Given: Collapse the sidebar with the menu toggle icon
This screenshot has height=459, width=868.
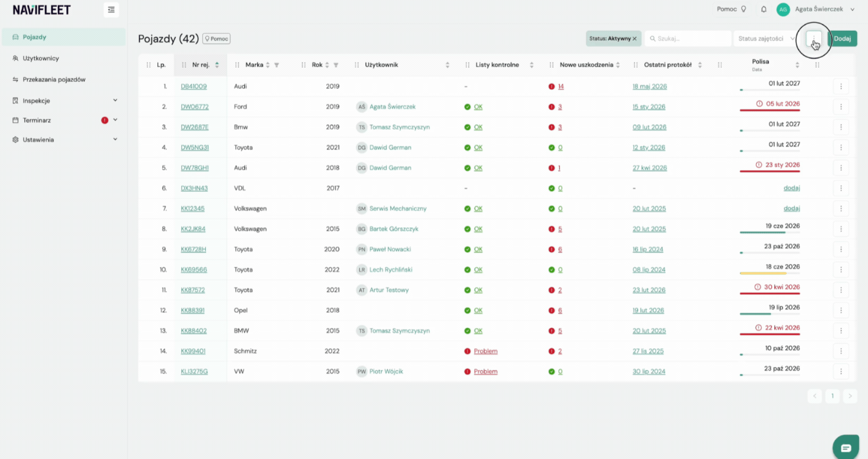Looking at the screenshot, I should [x=111, y=10].
